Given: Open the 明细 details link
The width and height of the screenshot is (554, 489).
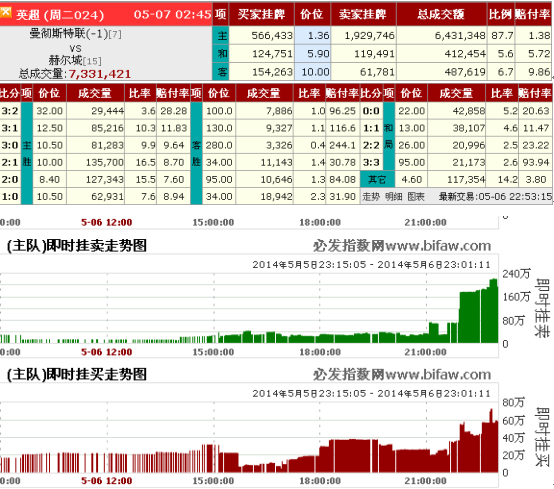Looking at the screenshot, I should [x=393, y=197].
